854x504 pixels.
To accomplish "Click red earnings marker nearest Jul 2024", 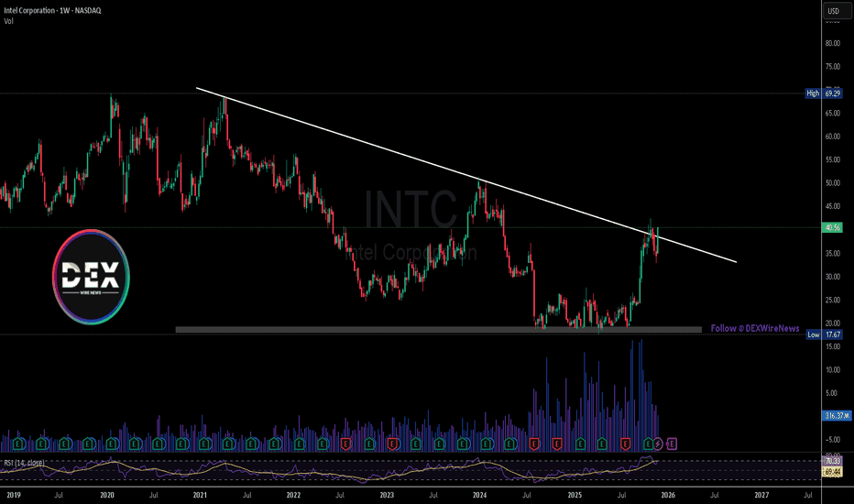I will 533,444.
